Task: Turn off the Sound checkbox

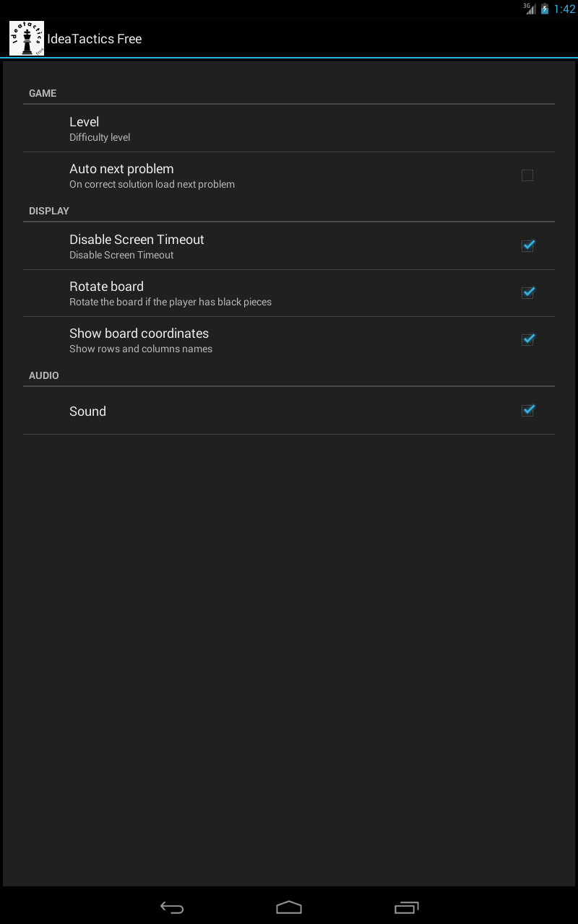Action: 528,410
